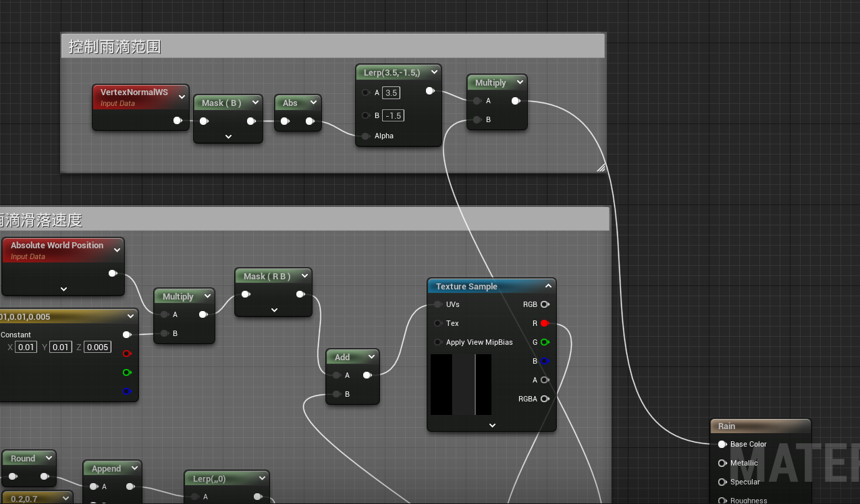Click the Texture Sample Tex input pin

coord(438,323)
